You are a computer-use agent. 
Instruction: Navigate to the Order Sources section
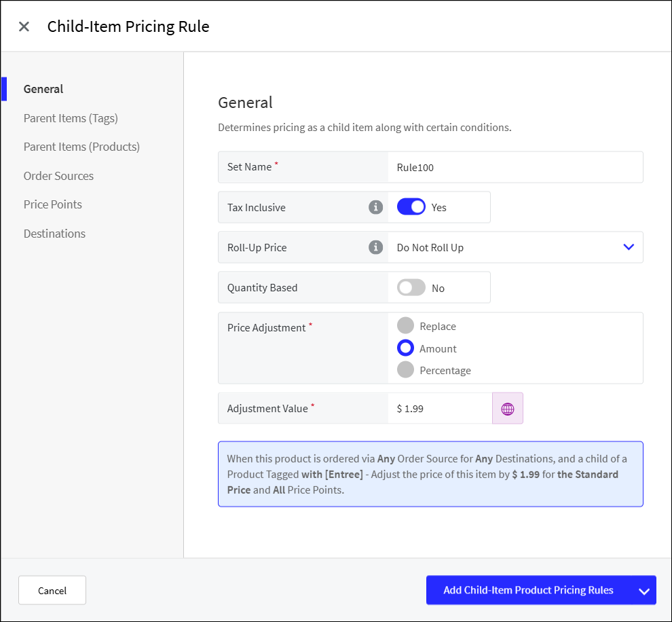click(58, 176)
